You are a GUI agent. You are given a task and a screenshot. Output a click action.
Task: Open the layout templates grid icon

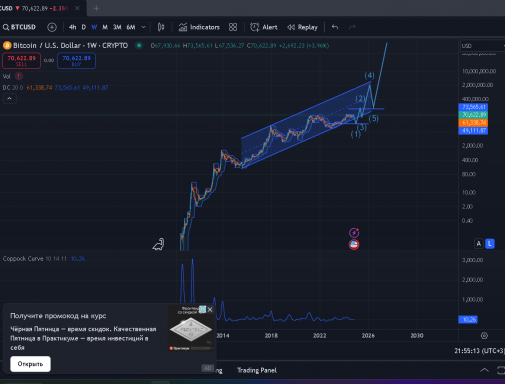(233, 27)
